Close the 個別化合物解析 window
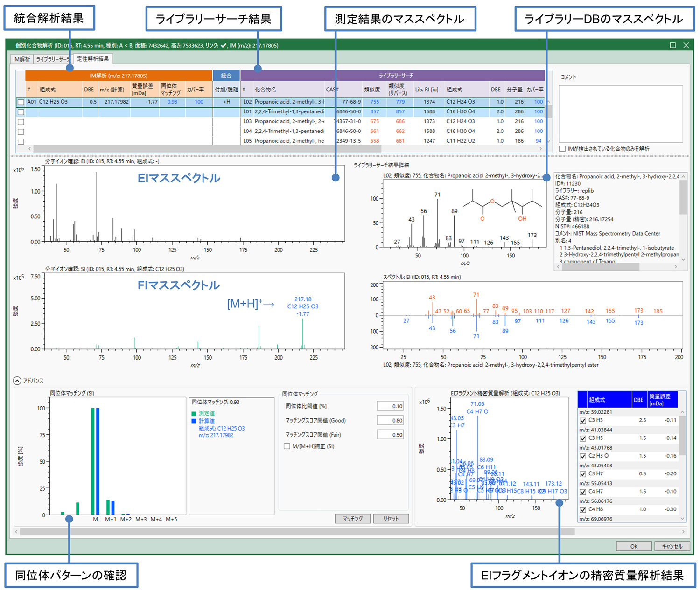Image resolution: width=700 pixels, height=591 pixels. 686,45
